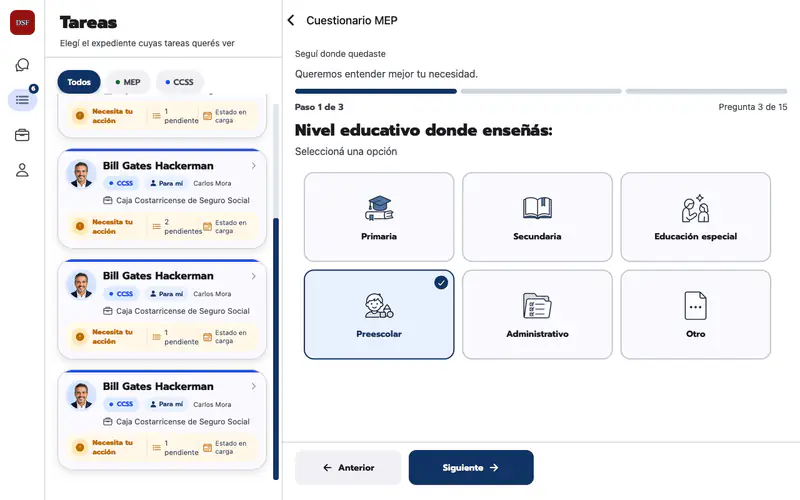Show all tasks with the Todos tab
This screenshot has width=800, height=500.
click(x=79, y=82)
